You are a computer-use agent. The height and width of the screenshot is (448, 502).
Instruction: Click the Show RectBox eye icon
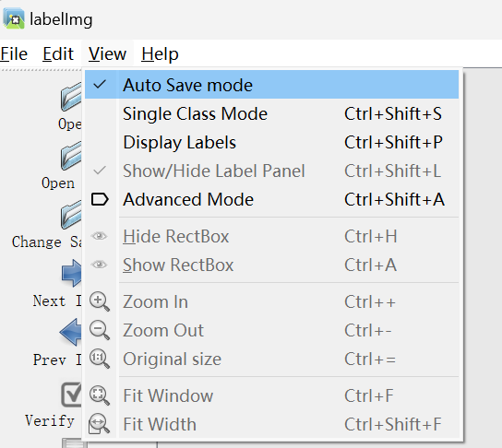(100, 265)
